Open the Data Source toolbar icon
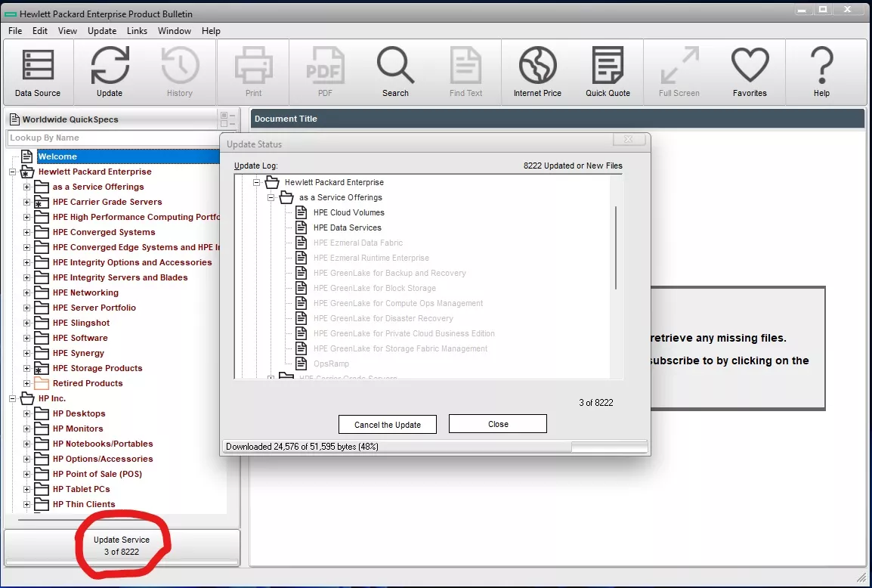Image resolution: width=872 pixels, height=588 pixels. [38, 65]
